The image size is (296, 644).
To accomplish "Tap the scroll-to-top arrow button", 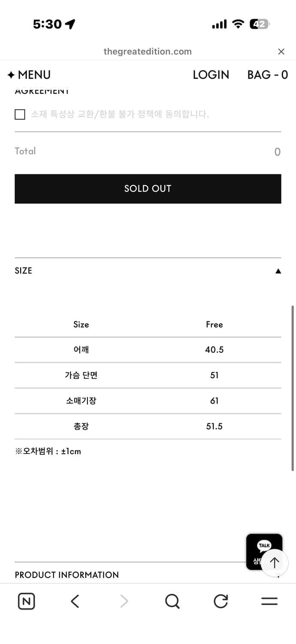I will (274, 562).
